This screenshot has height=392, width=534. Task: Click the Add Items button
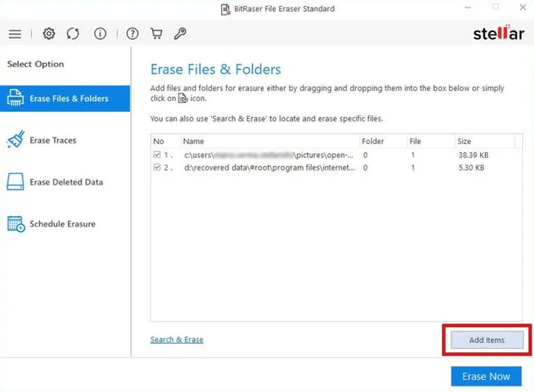(486, 340)
